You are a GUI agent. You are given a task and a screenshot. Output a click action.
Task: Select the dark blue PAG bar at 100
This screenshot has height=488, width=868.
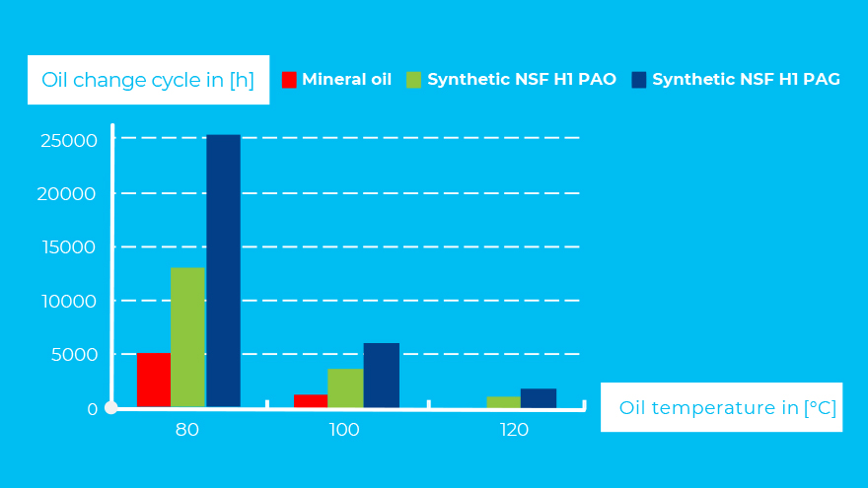click(x=382, y=376)
